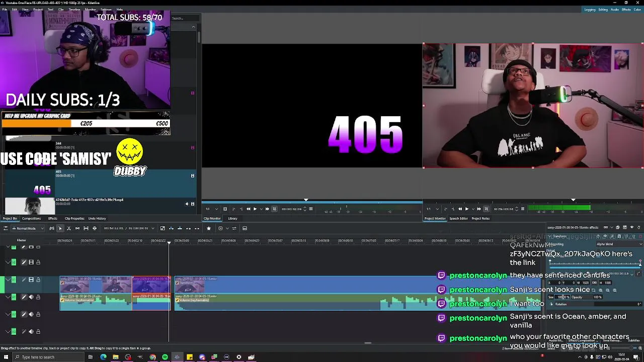Set zone out point in Clip Monitor

click(x=241, y=209)
